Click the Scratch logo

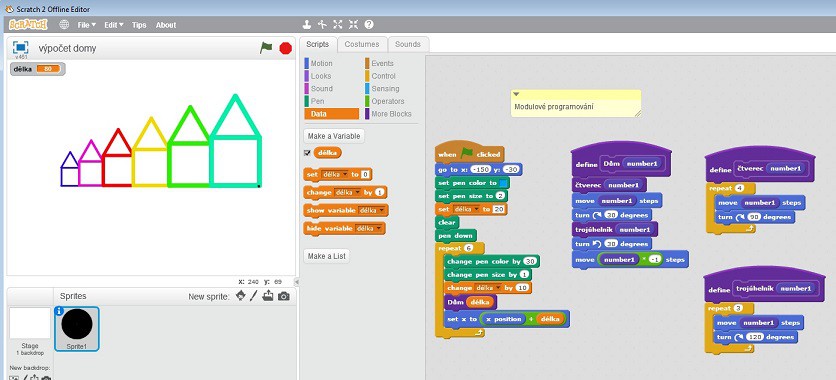28,25
